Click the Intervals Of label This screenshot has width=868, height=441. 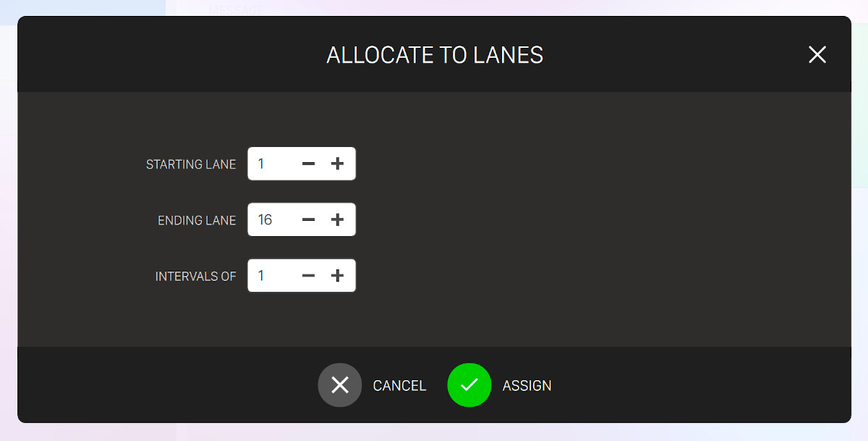point(195,277)
